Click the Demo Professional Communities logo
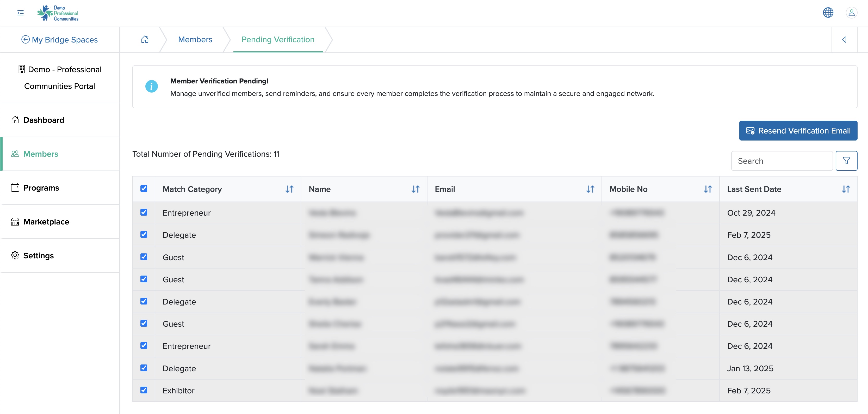Image resolution: width=868 pixels, height=414 pixels. pyautogui.click(x=58, y=13)
